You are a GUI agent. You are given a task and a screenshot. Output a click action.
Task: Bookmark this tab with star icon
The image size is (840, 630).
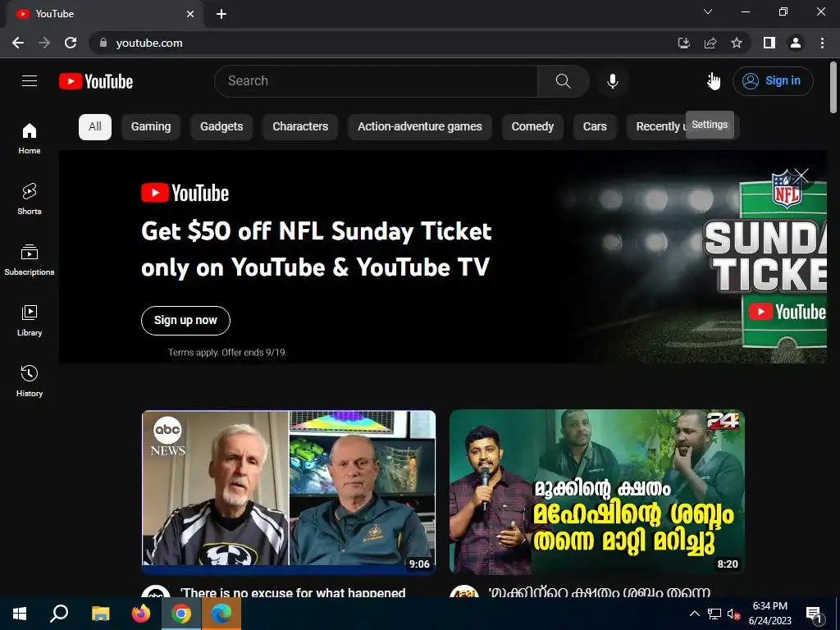tap(737, 43)
